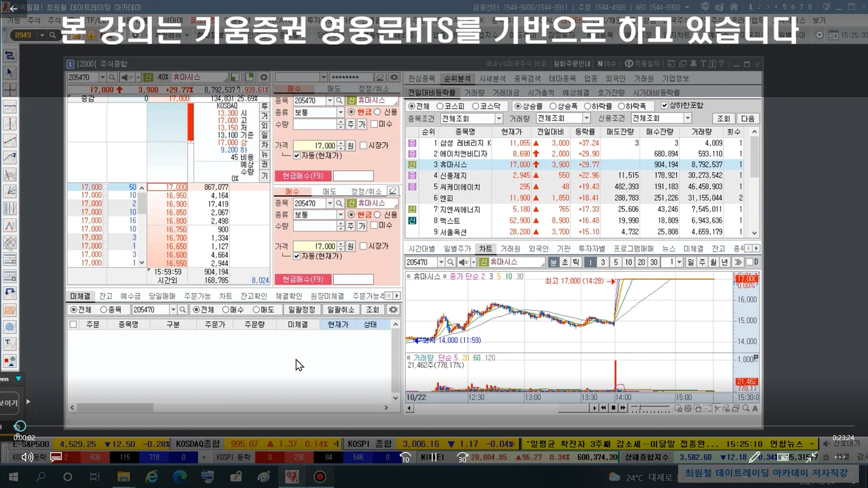Click chart rewind double arrow icon
This screenshot has height=488, width=868.
point(603,408)
